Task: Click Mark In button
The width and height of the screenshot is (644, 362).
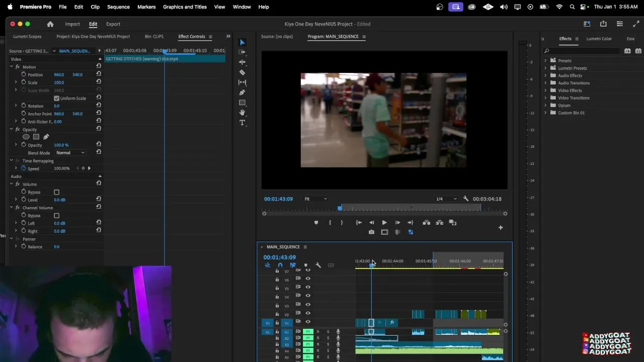Action: (x=330, y=223)
